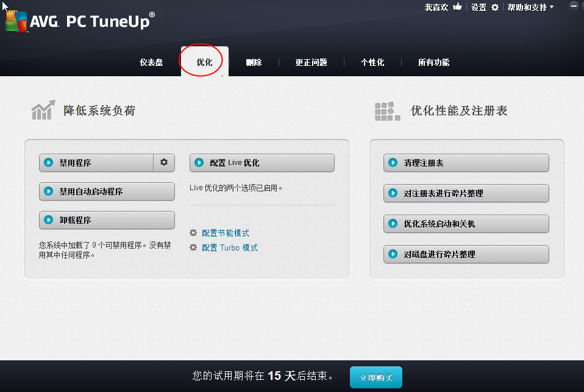Open the 删除 tab

coord(254,62)
